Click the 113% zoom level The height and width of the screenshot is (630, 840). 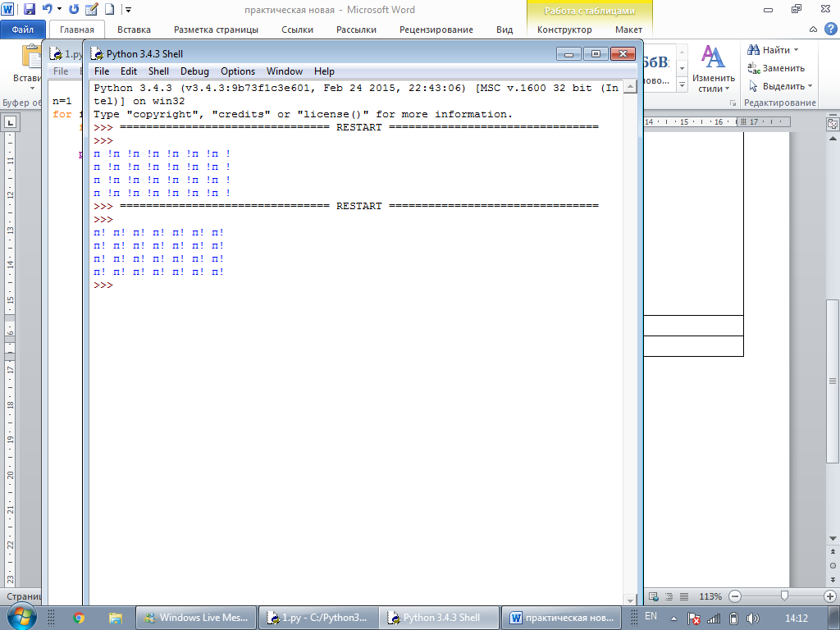710,596
